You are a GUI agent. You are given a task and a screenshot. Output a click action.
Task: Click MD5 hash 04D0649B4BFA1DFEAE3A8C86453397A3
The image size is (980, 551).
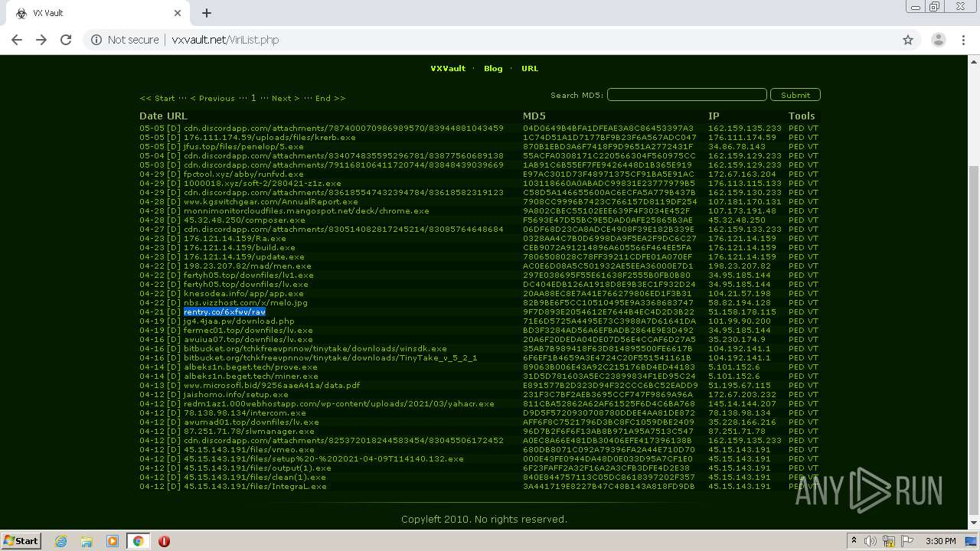[608, 128]
